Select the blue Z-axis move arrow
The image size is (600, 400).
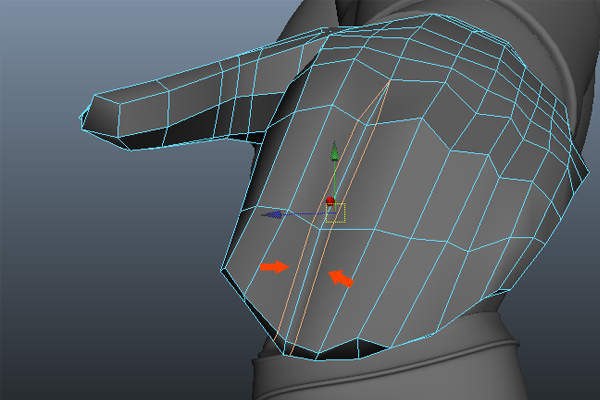click(x=272, y=215)
